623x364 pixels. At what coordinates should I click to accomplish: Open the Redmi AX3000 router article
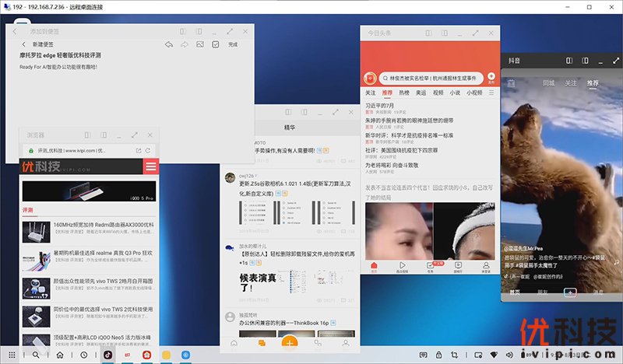(x=88, y=232)
